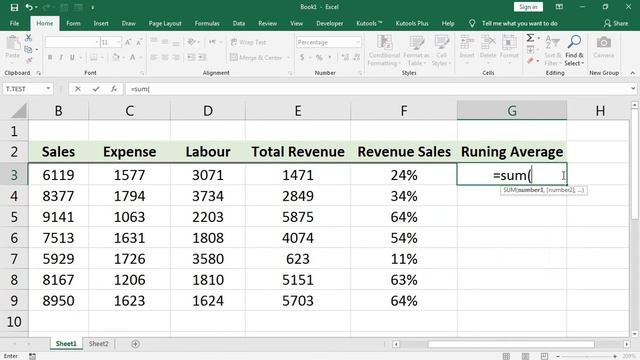640x360 pixels.
Task: Click the New Sheet plus icon
Action: pos(136,344)
